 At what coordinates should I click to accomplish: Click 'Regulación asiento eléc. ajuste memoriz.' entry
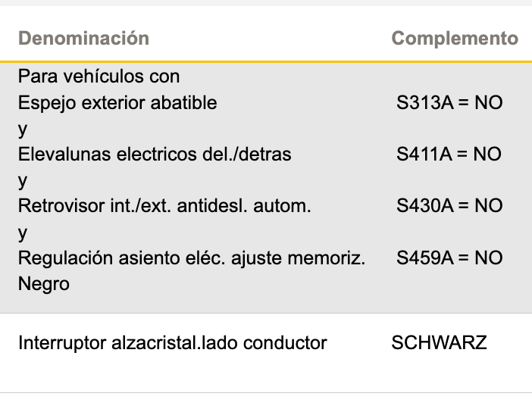click(191, 258)
